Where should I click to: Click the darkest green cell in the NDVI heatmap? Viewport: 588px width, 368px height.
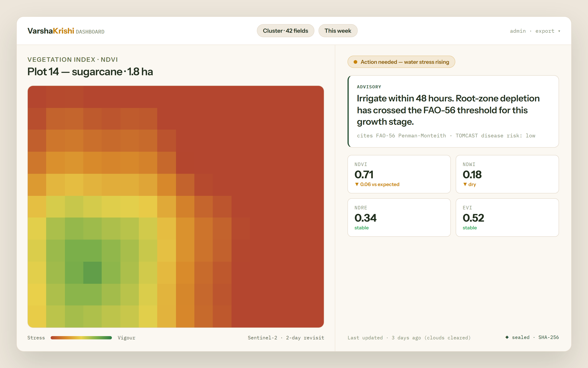tap(92, 273)
